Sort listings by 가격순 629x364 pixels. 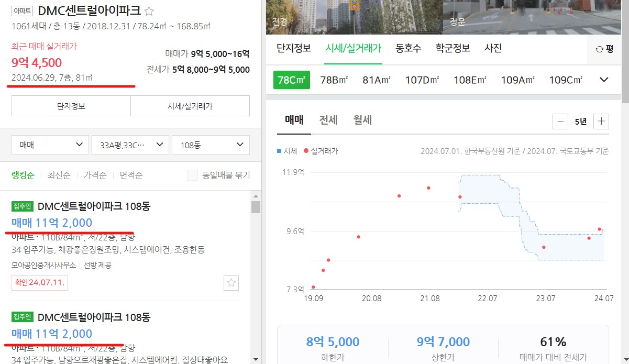(x=95, y=175)
